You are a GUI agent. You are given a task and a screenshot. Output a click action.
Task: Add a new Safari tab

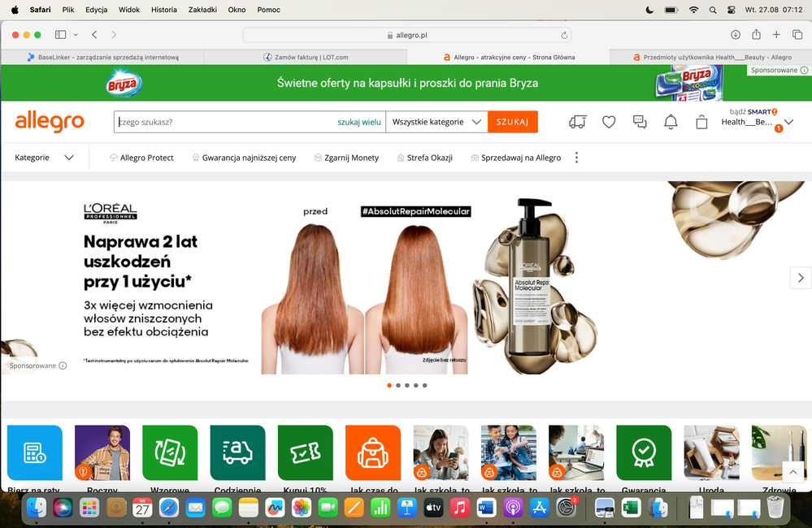click(x=776, y=35)
